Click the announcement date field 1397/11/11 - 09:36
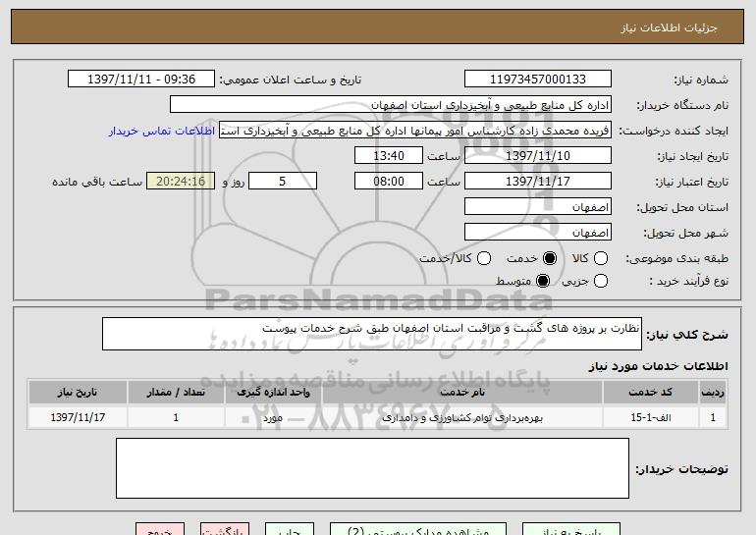This screenshot has height=535, width=756. click(x=141, y=80)
